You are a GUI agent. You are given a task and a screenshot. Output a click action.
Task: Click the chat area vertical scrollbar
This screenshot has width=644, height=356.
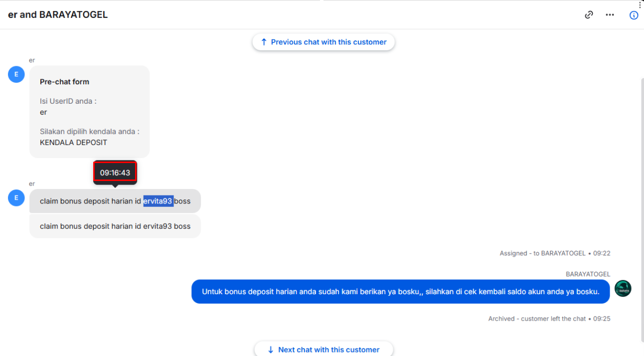pyautogui.click(x=642, y=209)
